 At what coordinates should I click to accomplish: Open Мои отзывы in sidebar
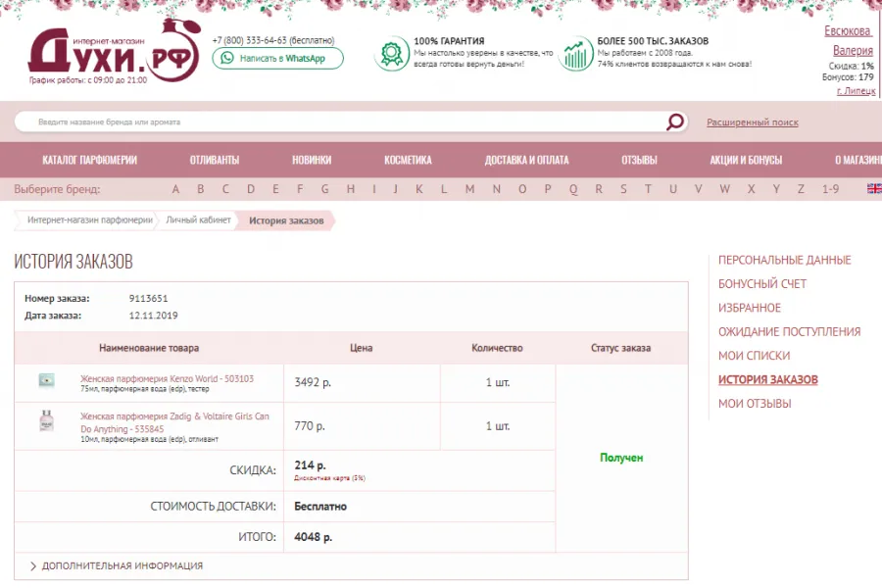point(755,404)
